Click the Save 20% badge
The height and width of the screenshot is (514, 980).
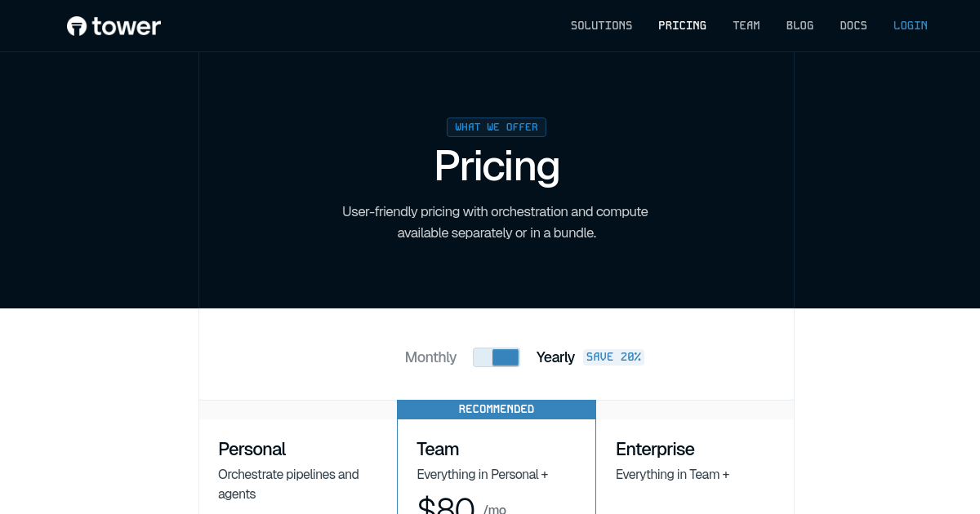(613, 357)
